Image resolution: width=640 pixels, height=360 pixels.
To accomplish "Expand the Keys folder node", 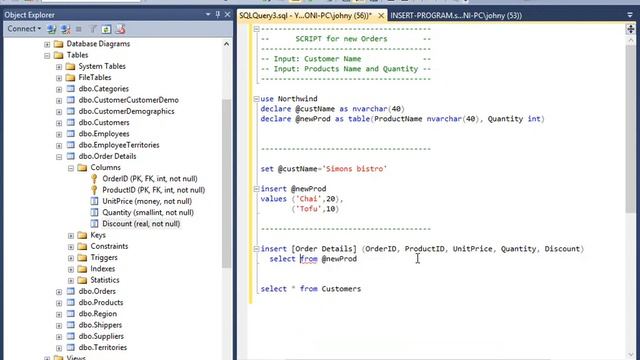I will [71, 236].
